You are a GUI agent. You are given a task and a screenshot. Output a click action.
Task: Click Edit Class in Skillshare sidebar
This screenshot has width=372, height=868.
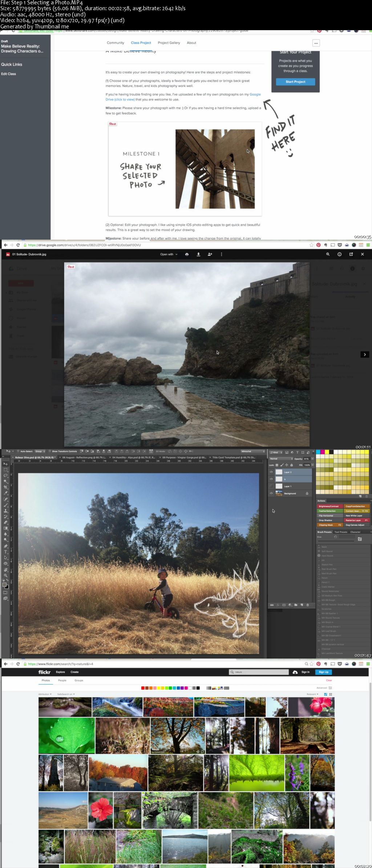(x=8, y=74)
